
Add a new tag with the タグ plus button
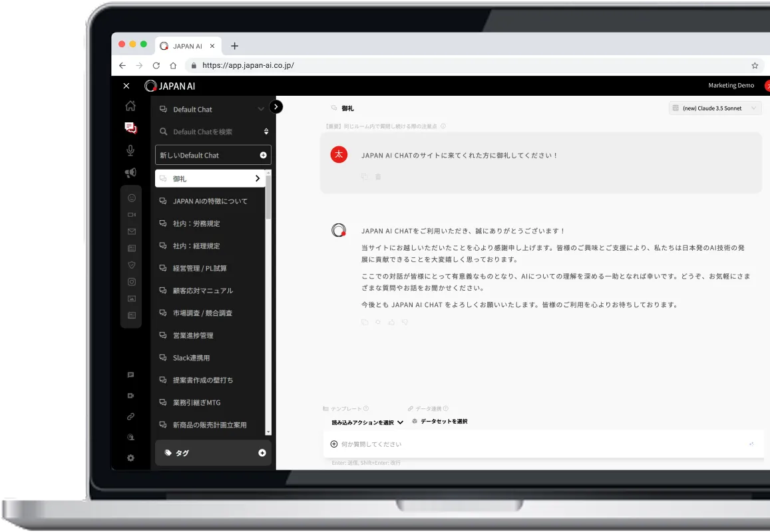pos(262,453)
